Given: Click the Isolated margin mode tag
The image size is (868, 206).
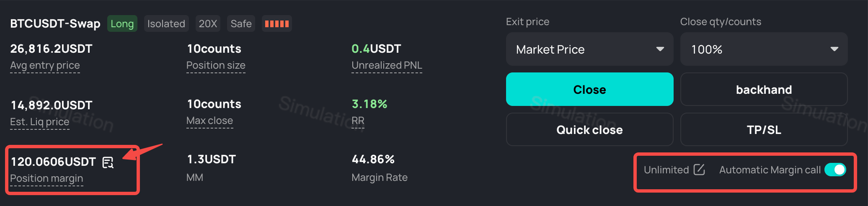Looking at the screenshot, I should click(166, 23).
